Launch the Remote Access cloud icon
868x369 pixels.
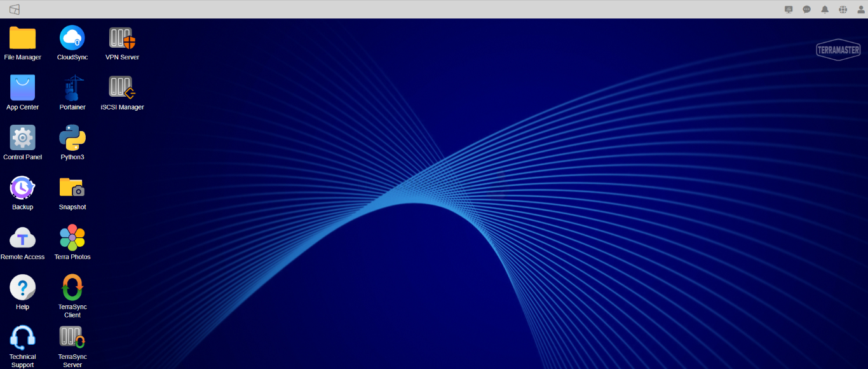[22, 238]
